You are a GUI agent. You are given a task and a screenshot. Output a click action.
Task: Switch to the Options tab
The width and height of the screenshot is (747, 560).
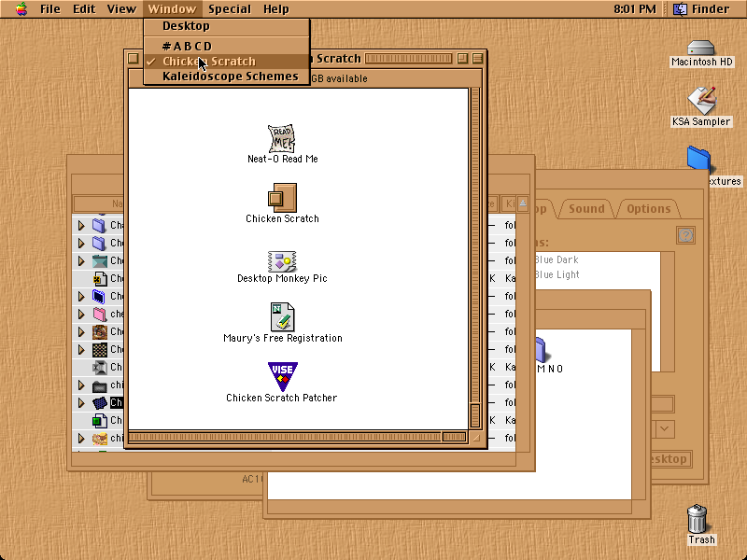click(648, 208)
